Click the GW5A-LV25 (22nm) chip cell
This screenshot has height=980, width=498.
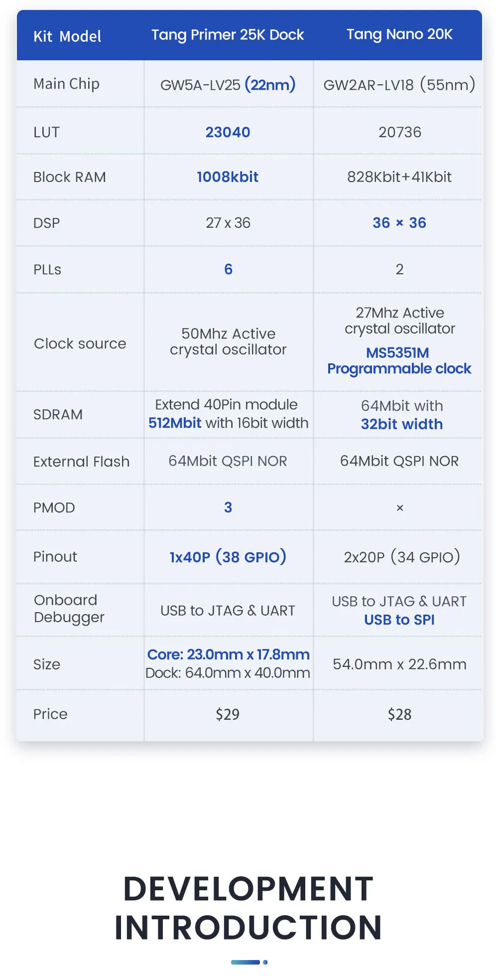point(228,85)
